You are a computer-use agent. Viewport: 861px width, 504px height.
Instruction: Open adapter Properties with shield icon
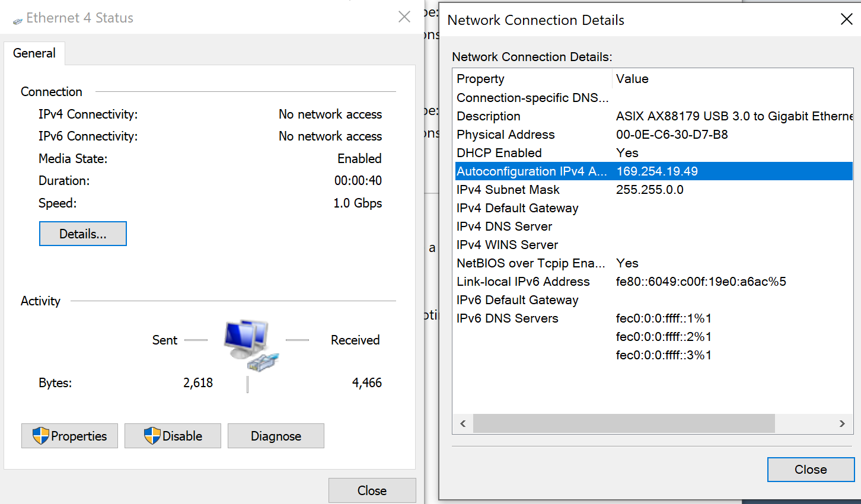[x=69, y=436]
